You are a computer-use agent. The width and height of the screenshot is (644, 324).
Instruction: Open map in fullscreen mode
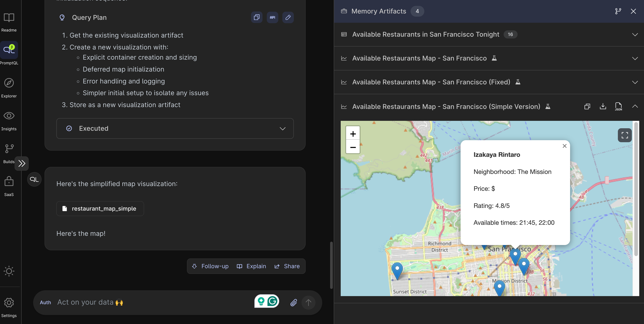624,135
